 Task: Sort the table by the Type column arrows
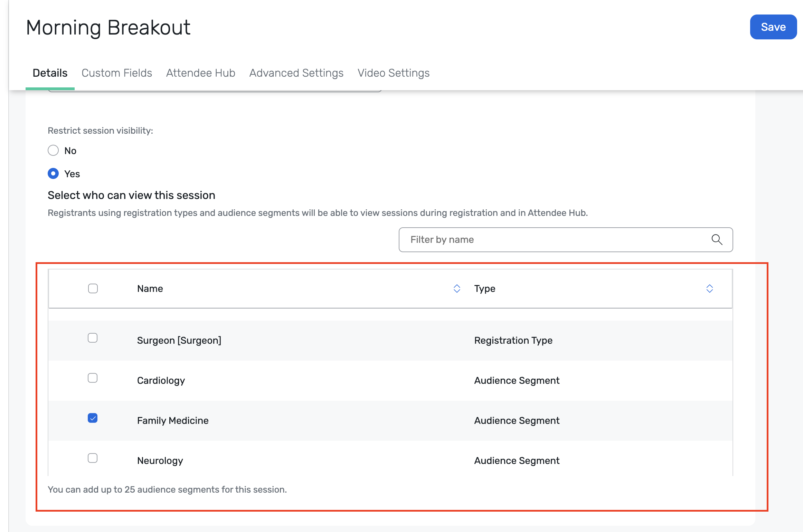710,288
